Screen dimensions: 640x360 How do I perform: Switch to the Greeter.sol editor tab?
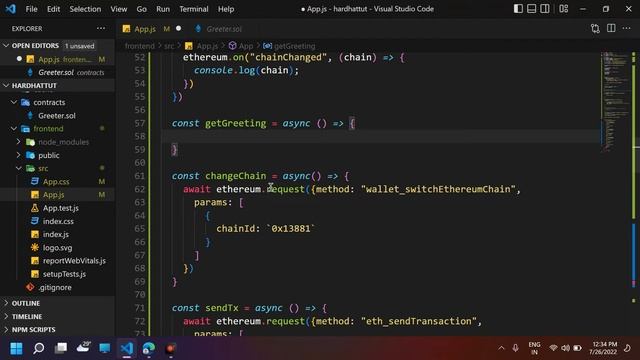223,29
